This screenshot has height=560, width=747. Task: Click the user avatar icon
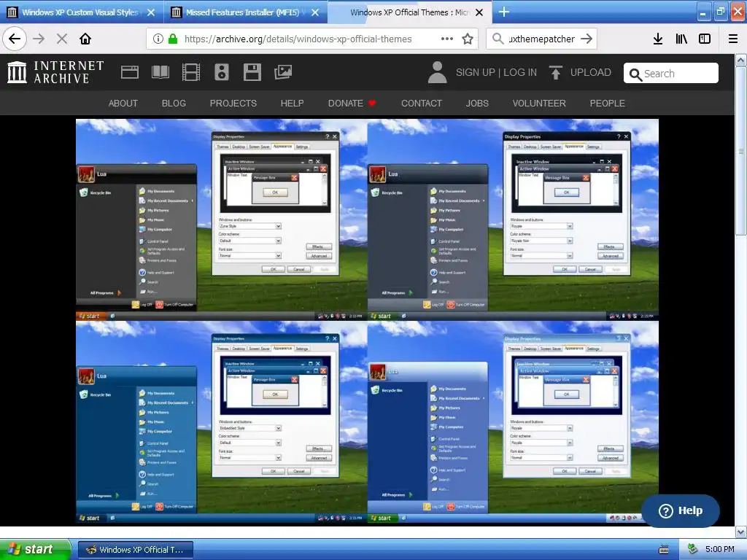click(x=438, y=72)
